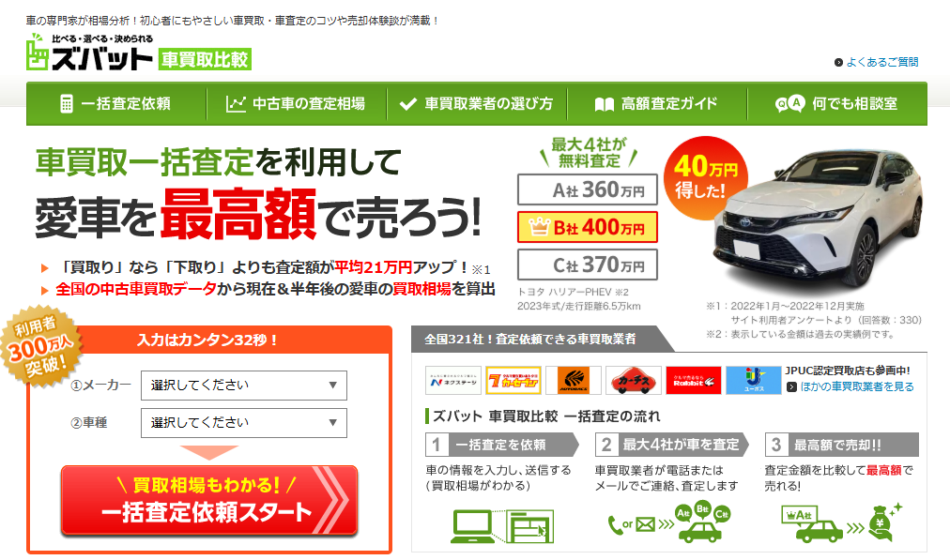Click the arrow on the 車種 dropdown
The height and width of the screenshot is (560, 950).
pyautogui.click(x=332, y=423)
